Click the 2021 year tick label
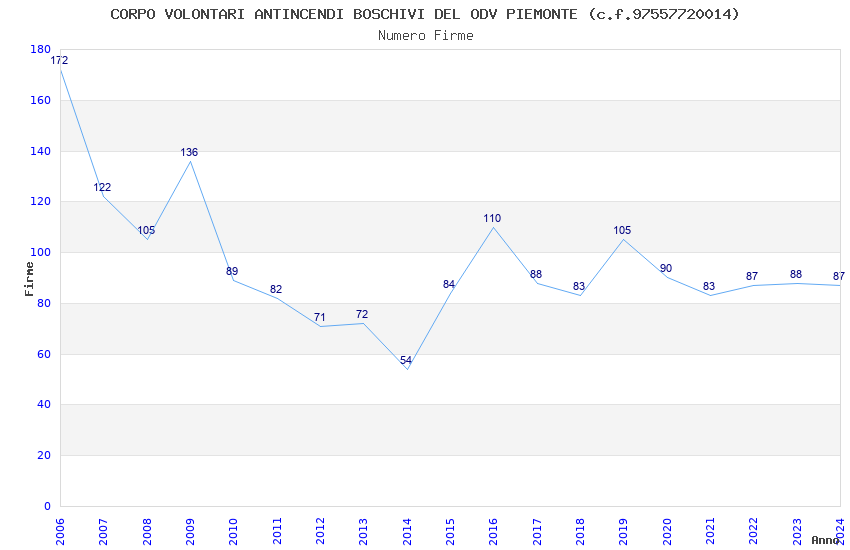 click(x=710, y=532)
